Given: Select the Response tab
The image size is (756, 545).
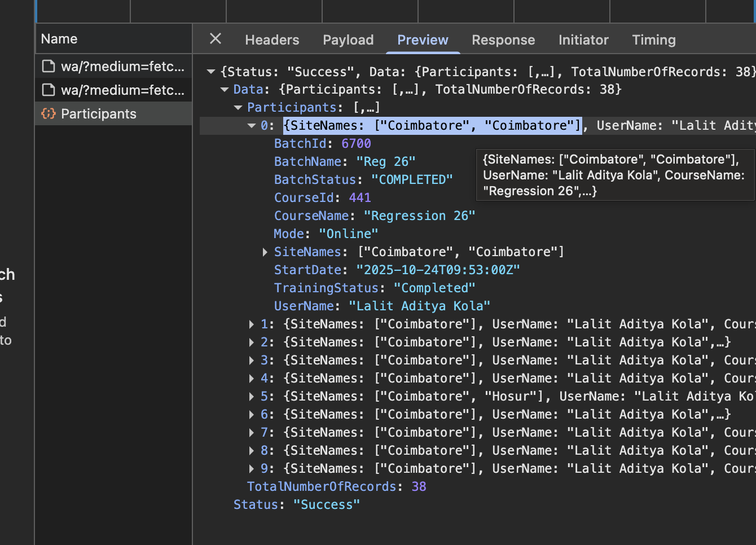Looking at the screenshot, I should pyautogui.click(x=503, y=40).
